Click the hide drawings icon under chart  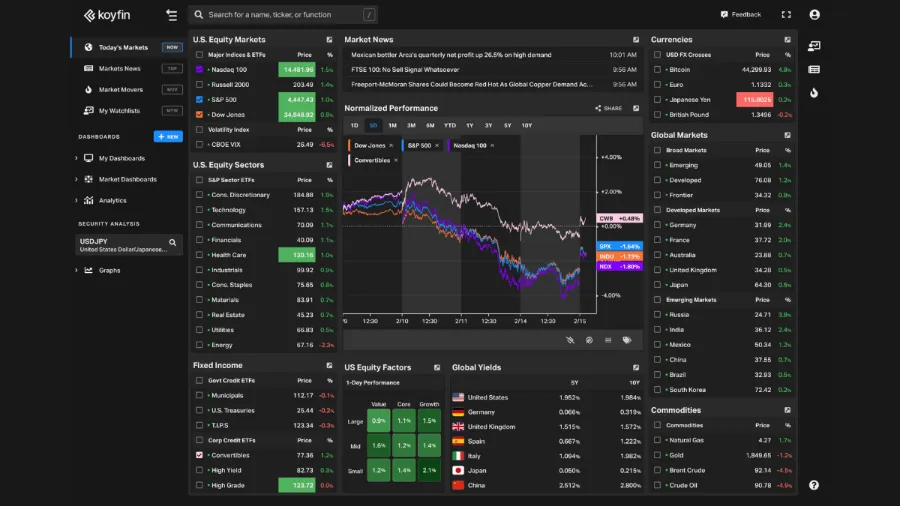point(570,340)
